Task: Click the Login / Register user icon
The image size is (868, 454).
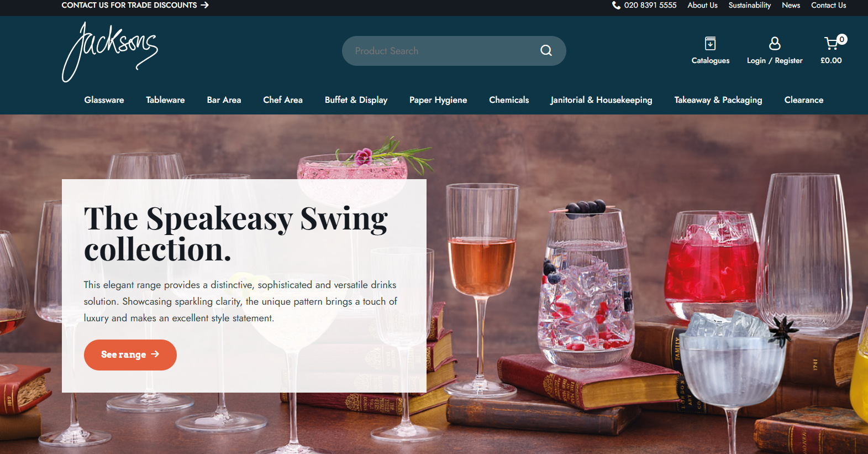Action: (775, 43)
